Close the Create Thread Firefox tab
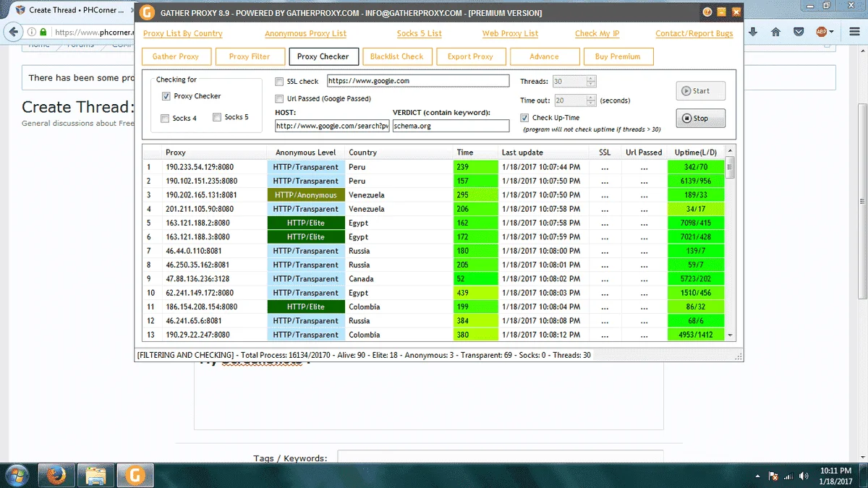Viewport: 868px width, 488px height. [x=131, y=10]
